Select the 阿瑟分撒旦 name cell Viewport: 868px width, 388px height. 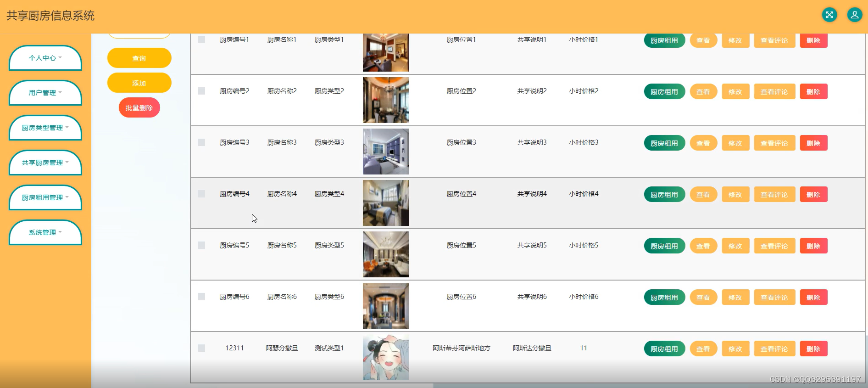pyautogui.click(x=282, y=348)
